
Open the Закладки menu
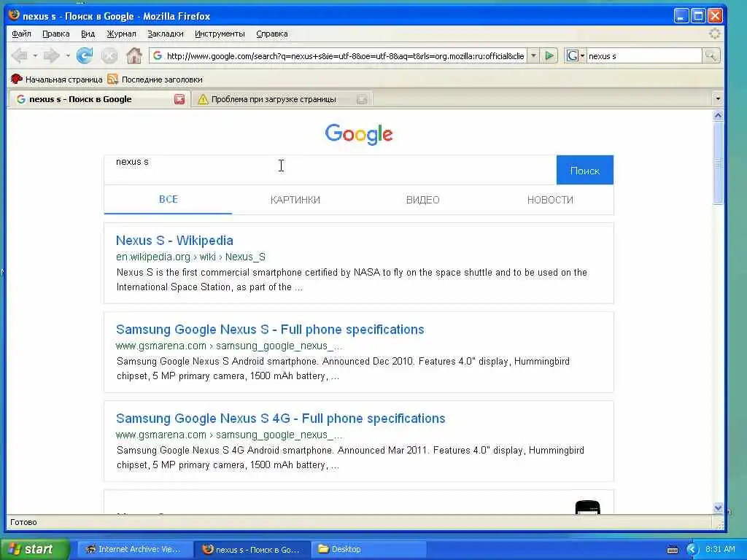coord(166,34)
